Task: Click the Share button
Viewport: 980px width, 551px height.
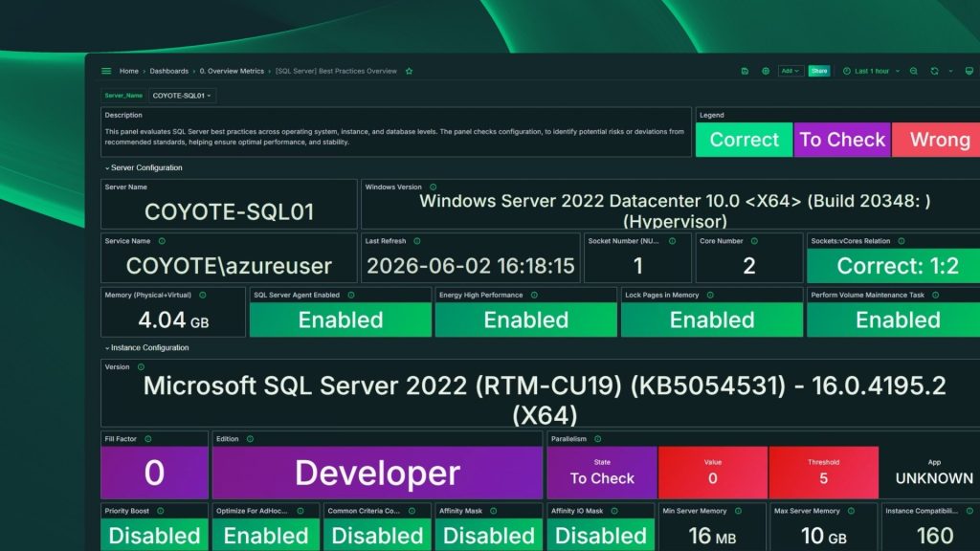Action: pos(819,71)
